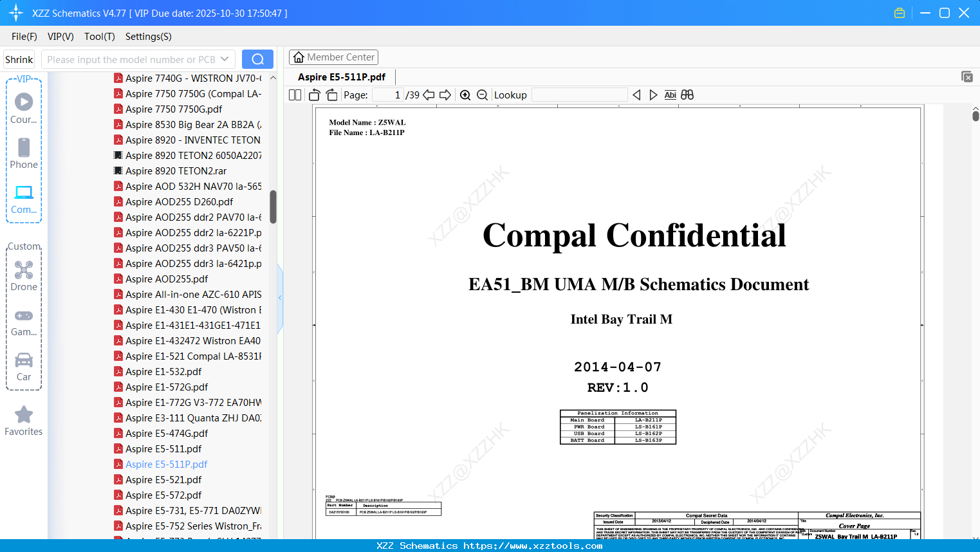Screen dimensions: 980x552
Task: Rotate the page clockwise
Action: pyautogui.click(x=331, y=95)
